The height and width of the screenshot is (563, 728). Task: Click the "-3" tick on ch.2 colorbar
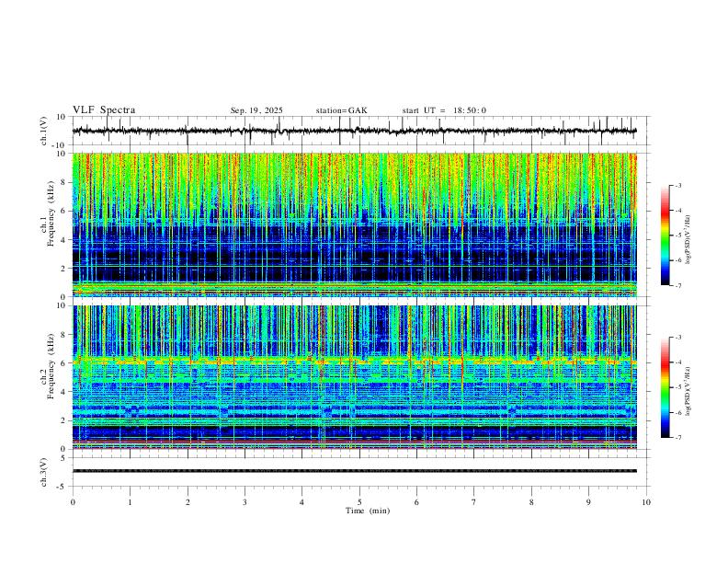point(677,338)
